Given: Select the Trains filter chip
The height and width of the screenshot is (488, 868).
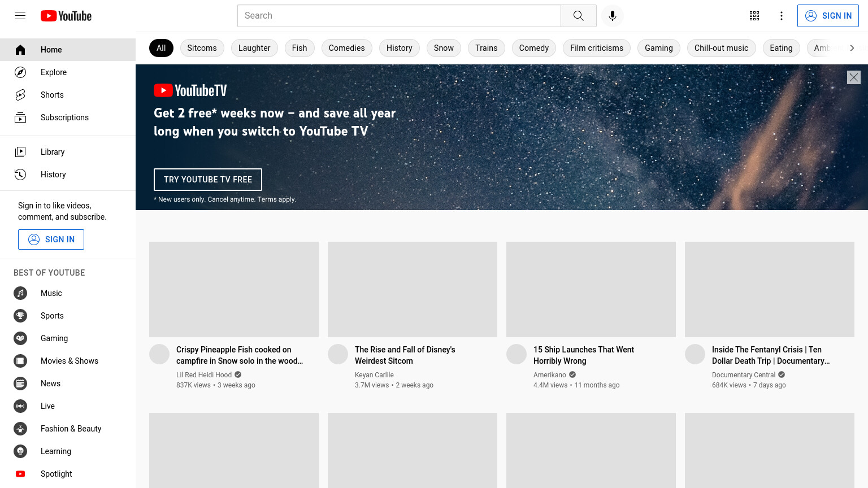Looking at the screenshot, I should (x=487, y=48).
